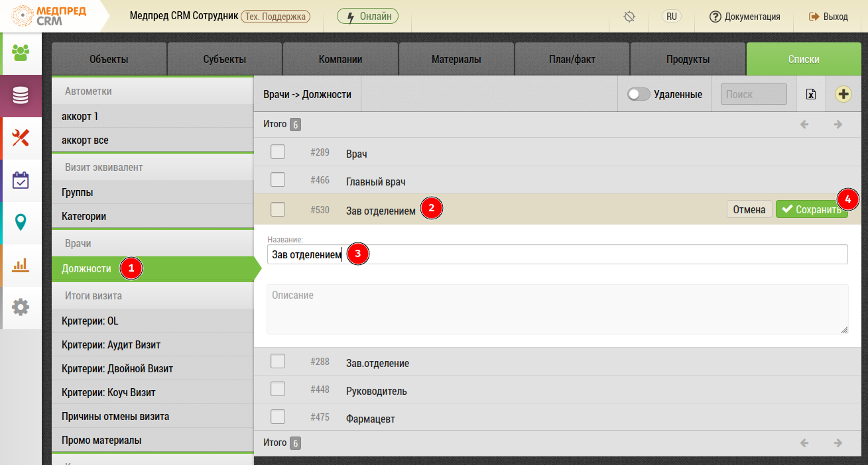Open the bar chart reports icon
Image resolution: width=868 pixels, height=465 pixels.
(x=21, y=265)
